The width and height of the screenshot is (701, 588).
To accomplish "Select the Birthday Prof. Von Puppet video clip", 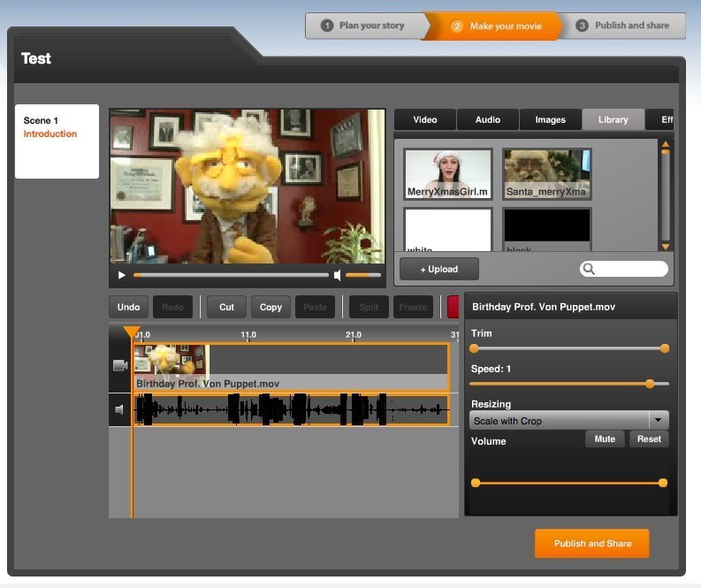I will click(291, 367).
